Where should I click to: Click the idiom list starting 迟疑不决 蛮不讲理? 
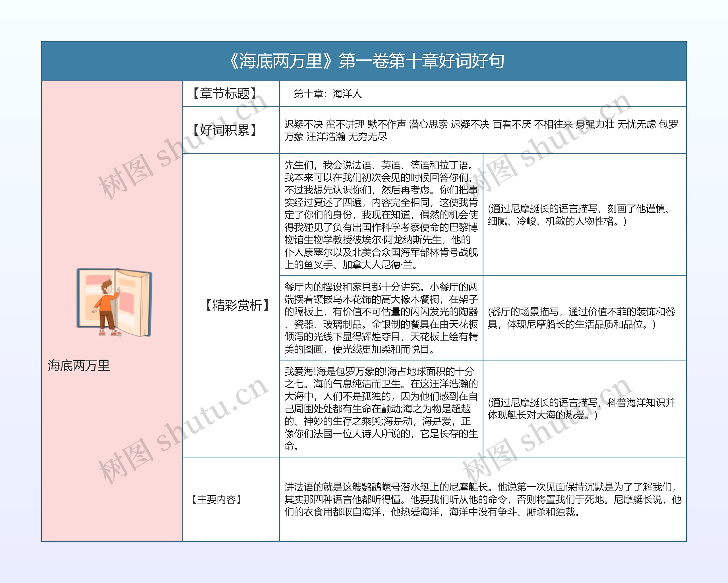coord(481,130)
